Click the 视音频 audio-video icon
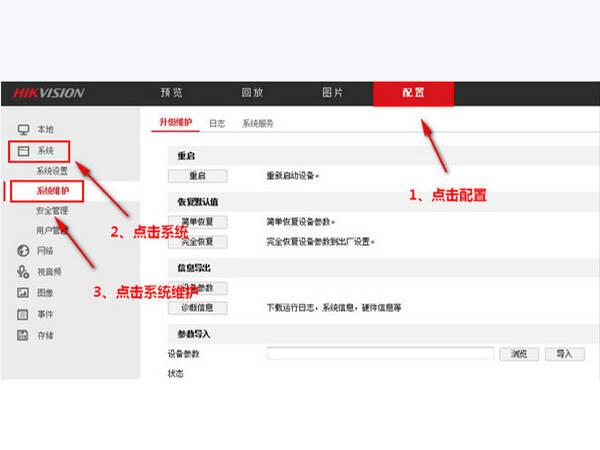Screen dimensions: 600x450 [23, 272]
